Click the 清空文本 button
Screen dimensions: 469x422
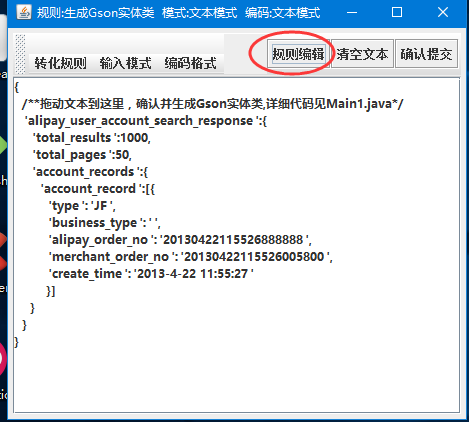[x=362, y=54]
